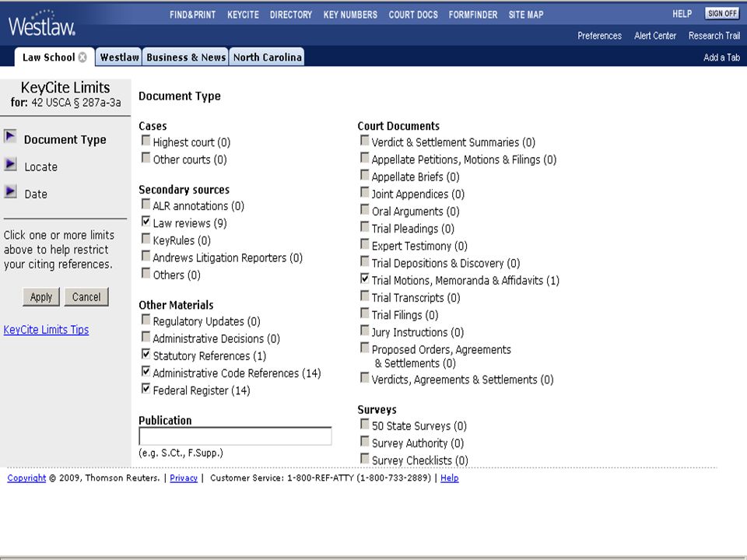Check the Trial Transcripts checkbox
This screenshot has width=747, height=560.
(364, 296)
